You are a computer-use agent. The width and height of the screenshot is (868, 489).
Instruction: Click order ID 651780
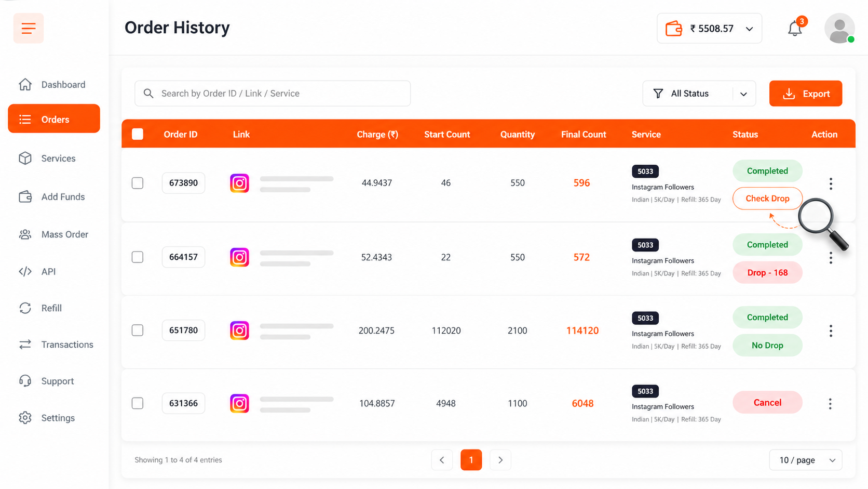tap(183, 331)
